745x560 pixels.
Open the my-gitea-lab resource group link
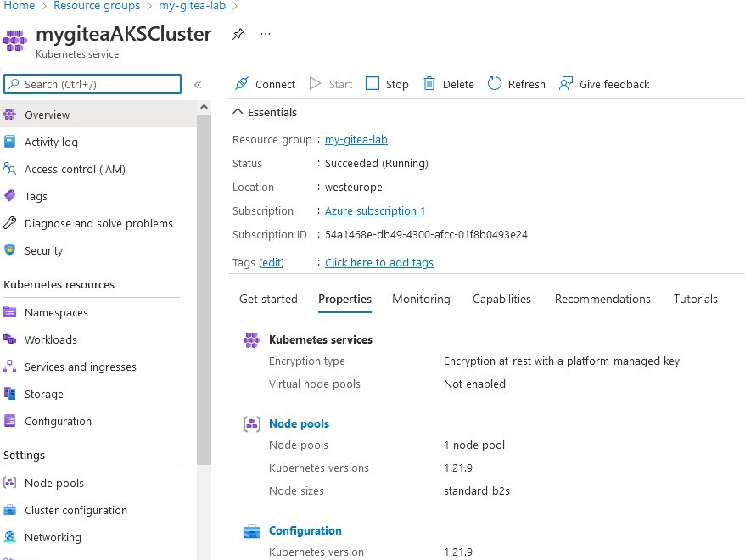(356, 140)
